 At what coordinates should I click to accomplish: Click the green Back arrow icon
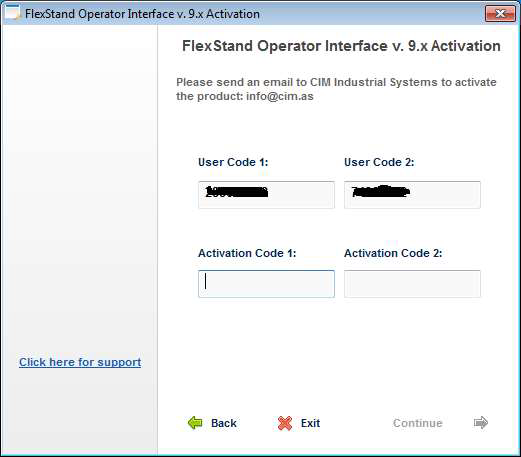(195, 423)
